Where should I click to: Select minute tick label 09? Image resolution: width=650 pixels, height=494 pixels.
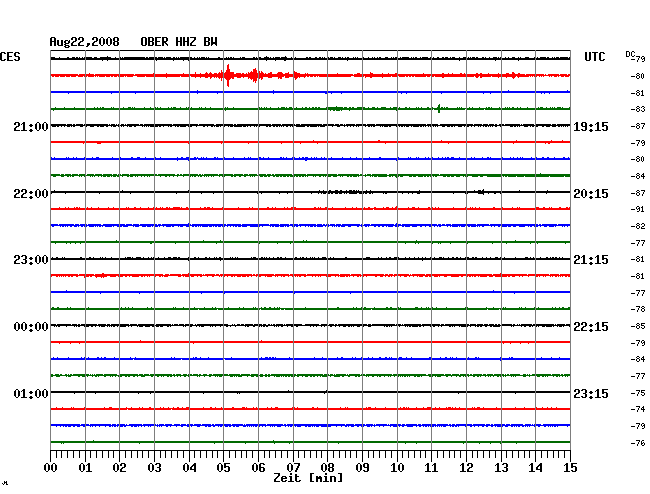click(362, 467)
